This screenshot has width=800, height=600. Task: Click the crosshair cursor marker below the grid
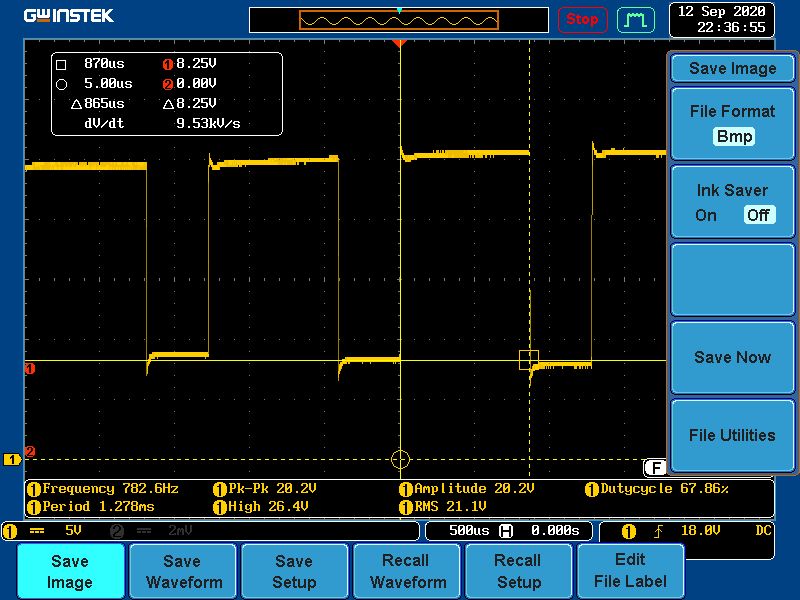(400, 460)
